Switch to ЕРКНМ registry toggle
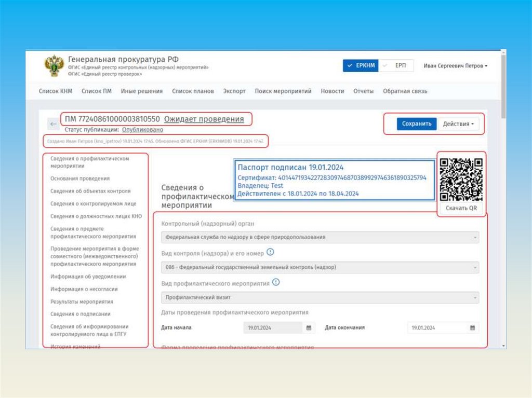The height and width of the screenshot is (398, 532). [361, 66]
